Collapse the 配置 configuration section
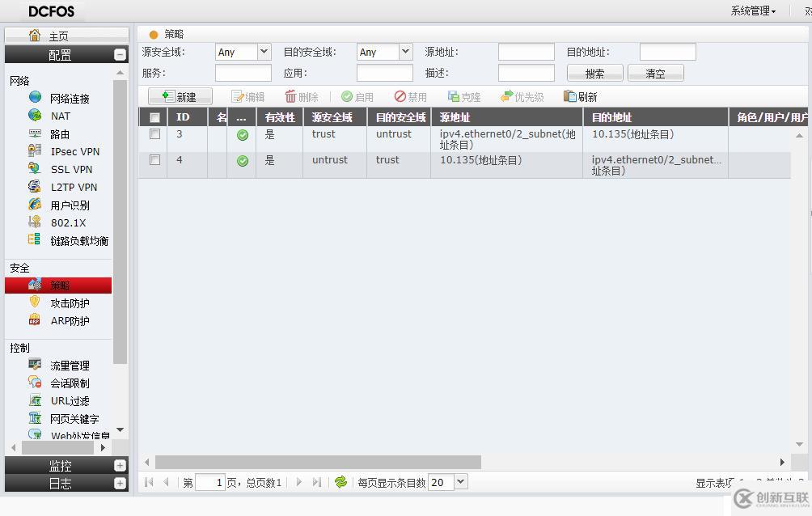 [x=120, y=54]
